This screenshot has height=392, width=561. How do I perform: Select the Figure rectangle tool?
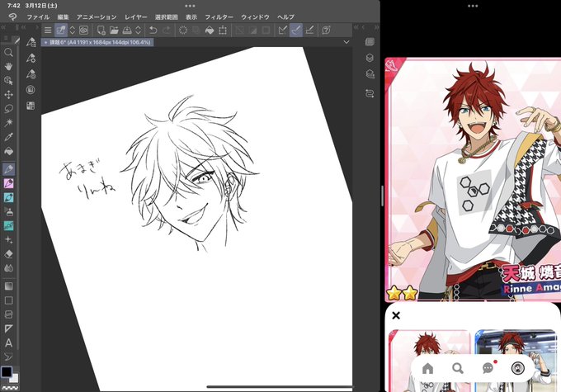(x=8, y=300)
